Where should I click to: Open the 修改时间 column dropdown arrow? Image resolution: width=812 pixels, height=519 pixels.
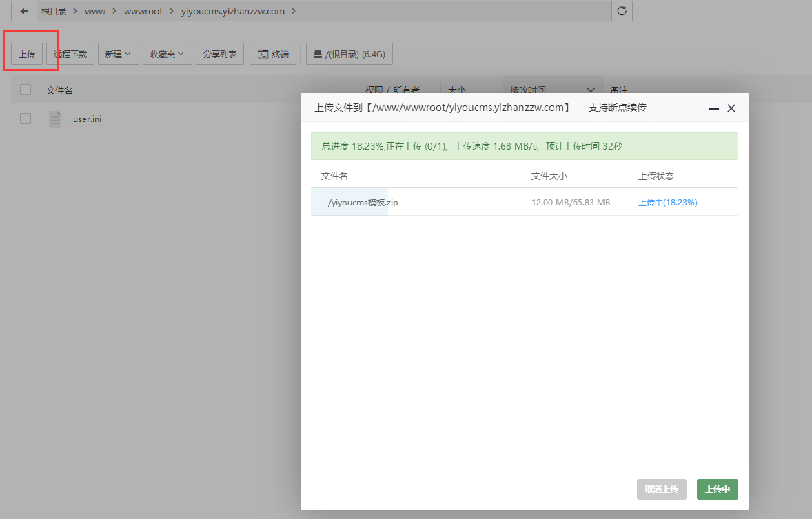tap(591, 90)
